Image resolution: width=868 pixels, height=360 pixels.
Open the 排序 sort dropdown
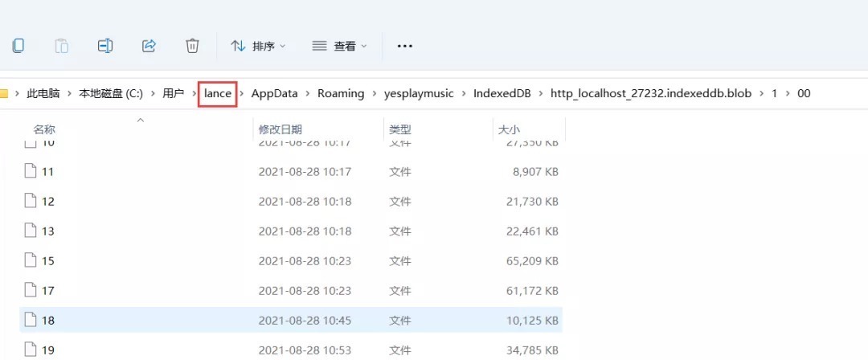[258, 46]
